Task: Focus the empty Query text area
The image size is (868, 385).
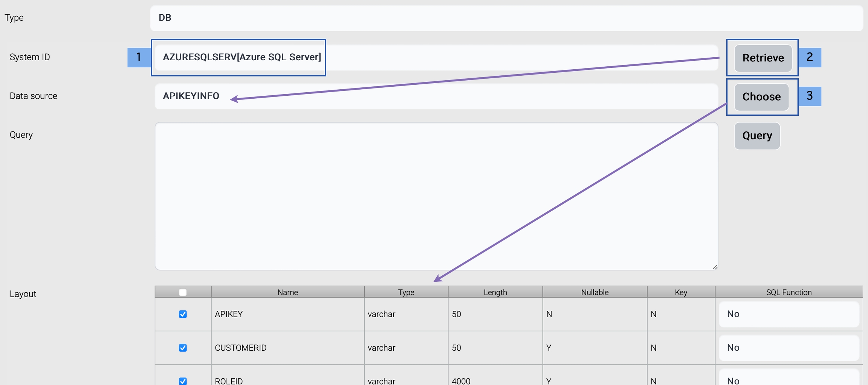Action: pyautogui.click(x=436, y=196)
